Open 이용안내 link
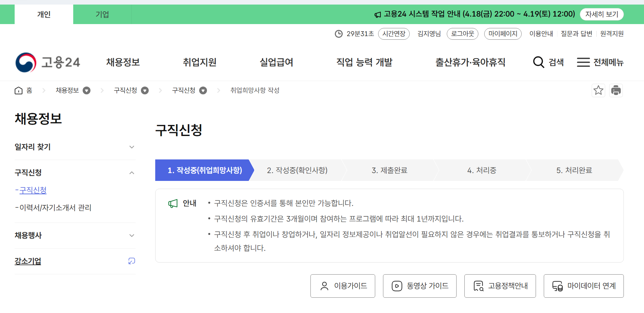This screenshot has width=644, height=313. click(x=541, y=34)
